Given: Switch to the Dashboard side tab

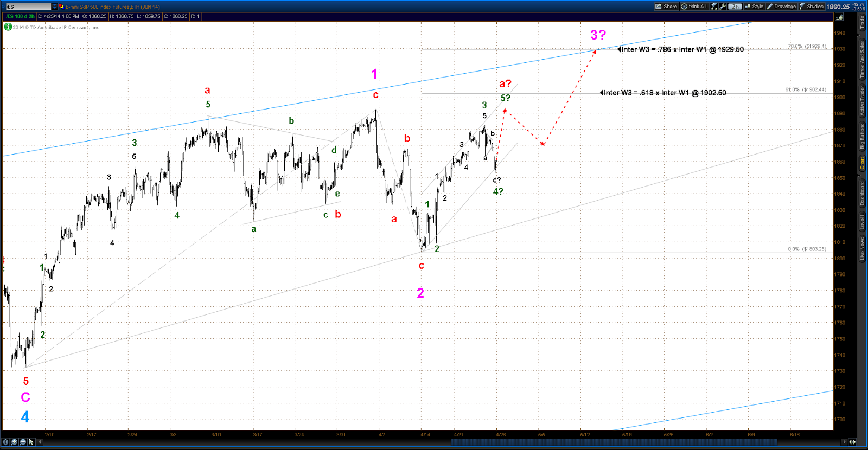Looking at the screenshot, I should (x=862, y=193).
